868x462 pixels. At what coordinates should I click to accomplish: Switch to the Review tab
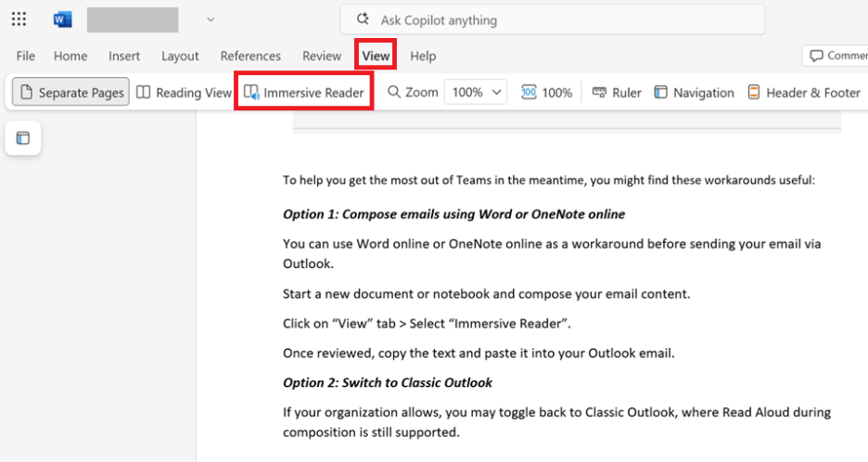tap(322, 56)
